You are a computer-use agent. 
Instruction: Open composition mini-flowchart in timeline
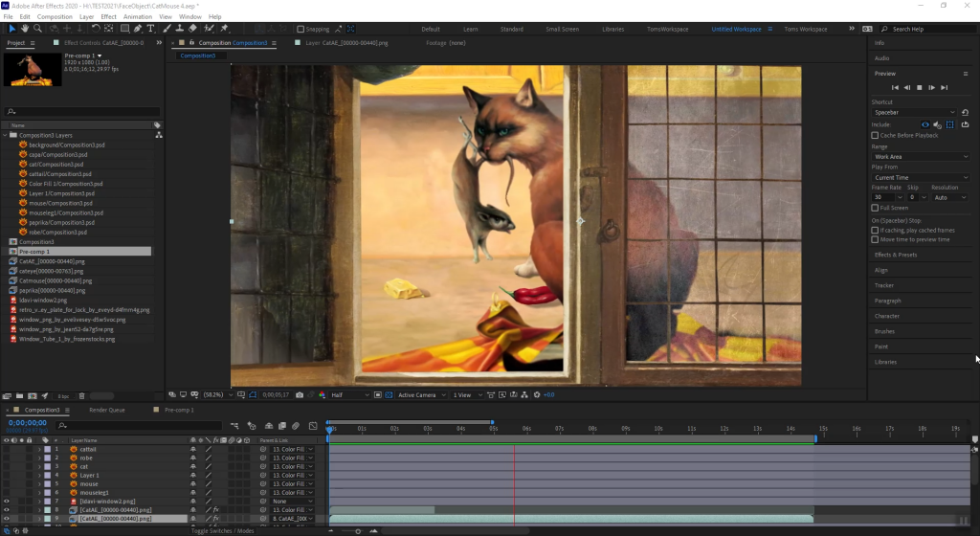[x=234, y=426]
